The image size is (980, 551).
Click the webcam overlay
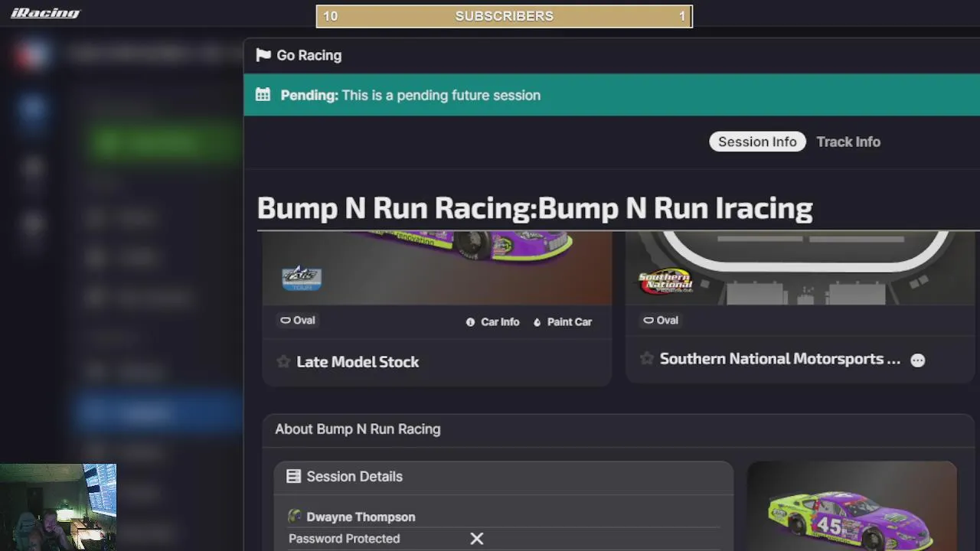pyautogui.click(x=58, y=507)
